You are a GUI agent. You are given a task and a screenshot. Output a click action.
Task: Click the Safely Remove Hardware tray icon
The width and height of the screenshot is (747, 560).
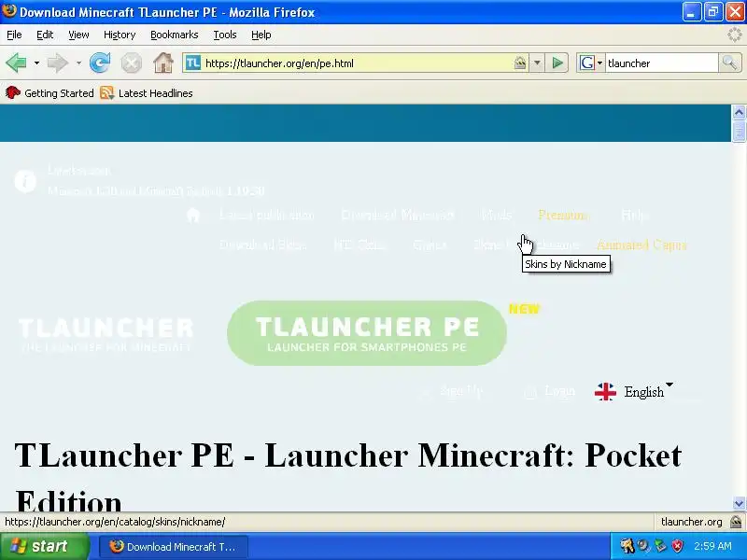point(660,546)
